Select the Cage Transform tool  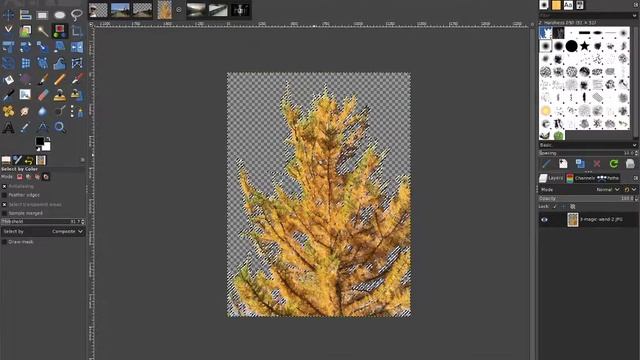[x=77, y=63]
